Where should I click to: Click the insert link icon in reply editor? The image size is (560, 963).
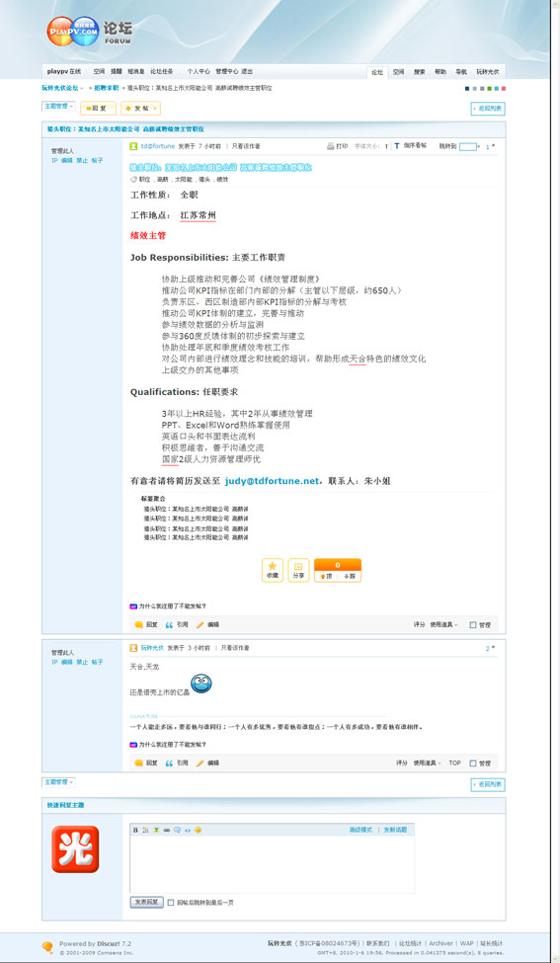pyautogui.click(x=166, y=830)
